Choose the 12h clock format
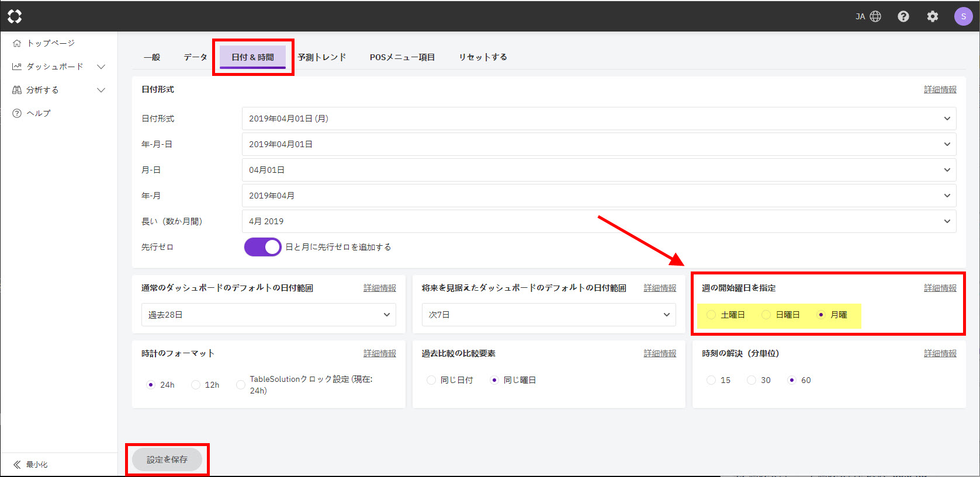 (x=196, y=385)
